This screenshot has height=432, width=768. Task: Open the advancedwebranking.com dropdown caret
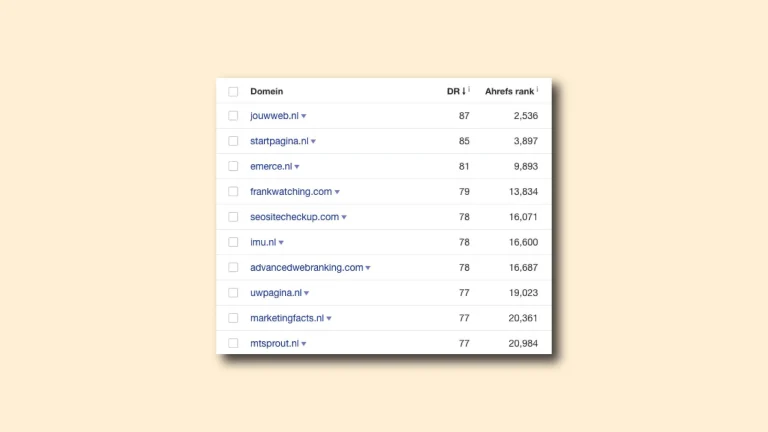pyautogui.click(x=368, y=268)
